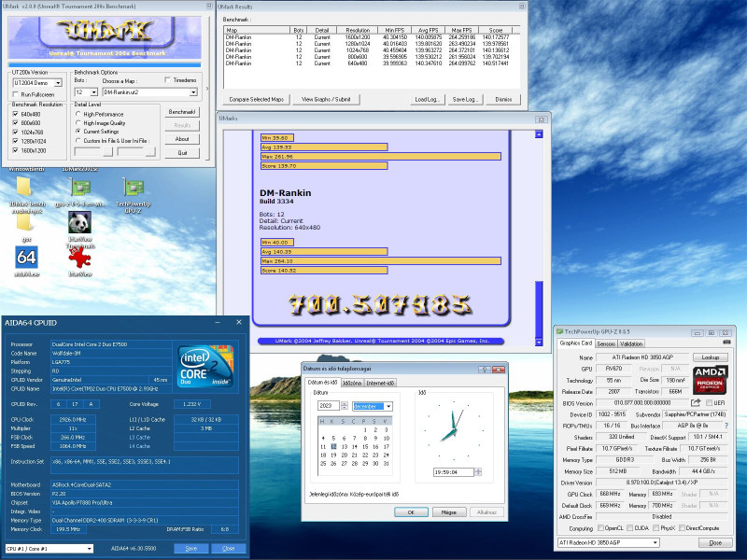Toggle Run Fullscreen checkbox in UMark
The height and width of the screenshot is (560, 747).
[16, 94]
